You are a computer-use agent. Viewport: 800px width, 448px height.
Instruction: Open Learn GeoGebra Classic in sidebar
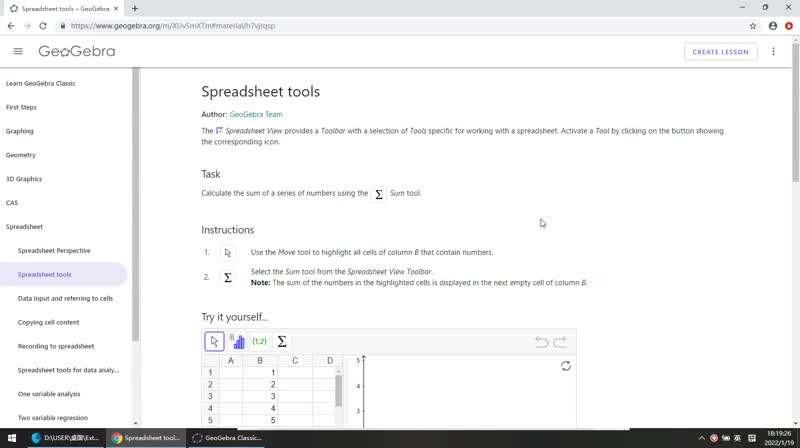point(40,83)
